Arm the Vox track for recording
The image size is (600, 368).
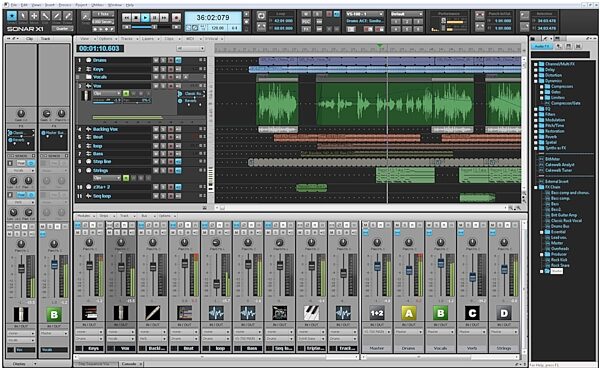pyautogui.click(x=171, y=86)
